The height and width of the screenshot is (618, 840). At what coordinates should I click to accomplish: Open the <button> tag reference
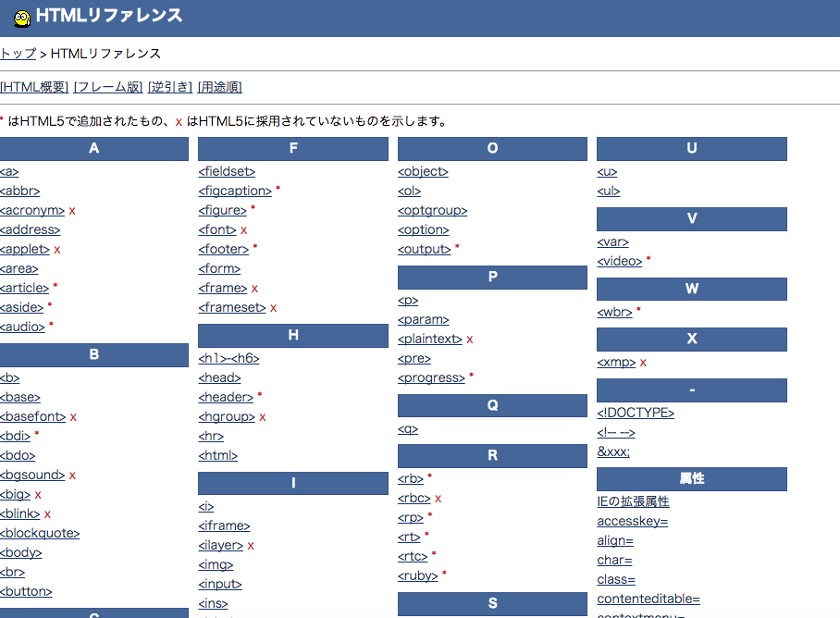point(26,592)
